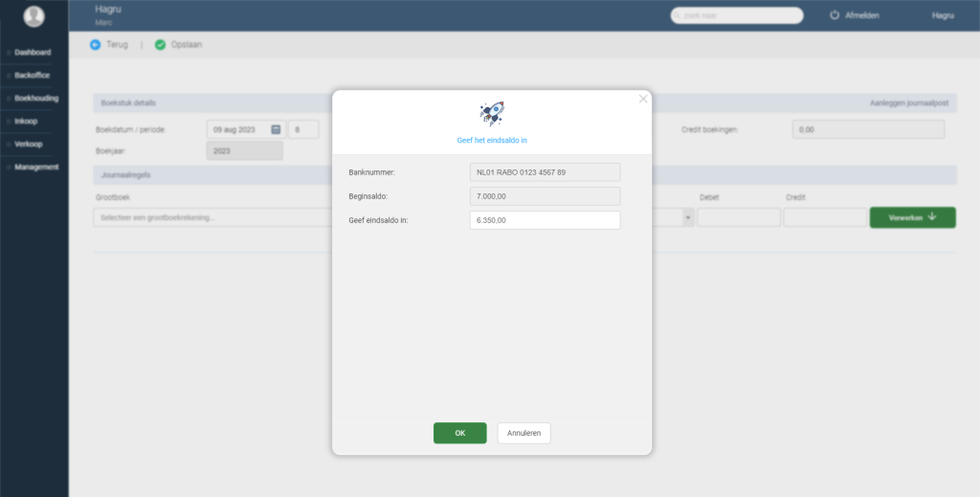Confirm with the green OK button
This screenshot has height=497, width=980.
click(460, 433)
